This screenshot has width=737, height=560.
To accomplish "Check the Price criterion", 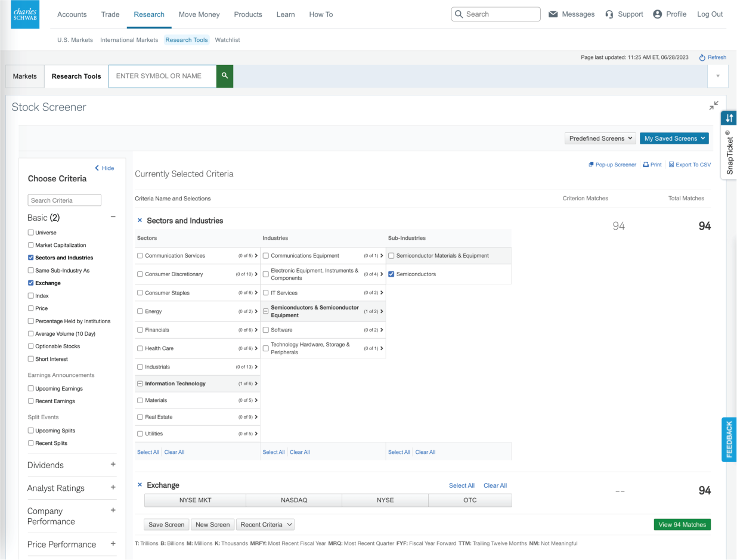I will 30,308.
